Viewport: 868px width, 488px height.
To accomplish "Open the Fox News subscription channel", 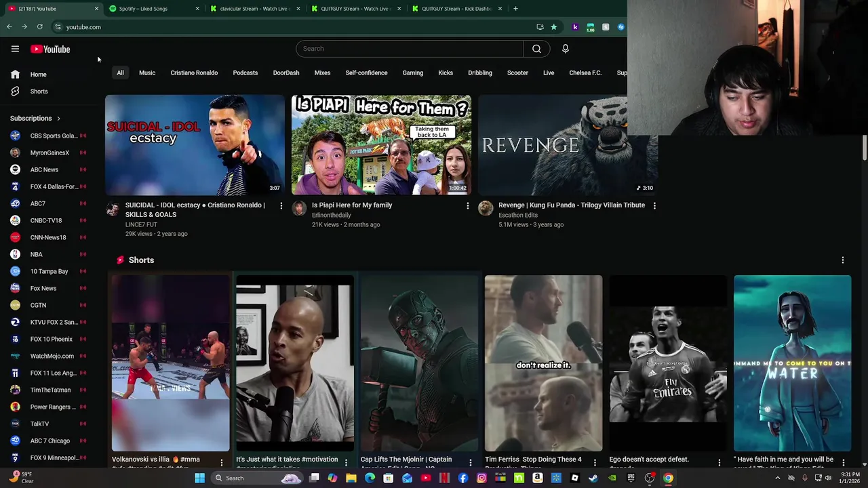I will [x=49, y=288].
